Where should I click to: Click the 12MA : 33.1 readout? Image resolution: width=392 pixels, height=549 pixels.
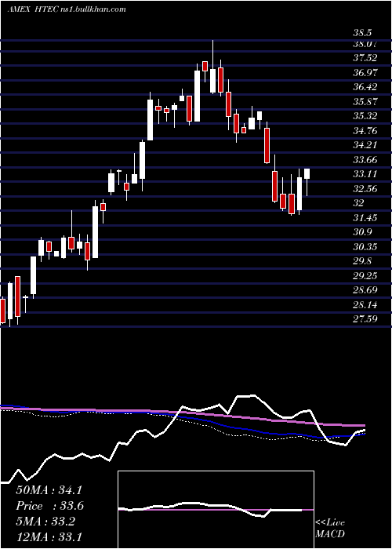point(49,536)
